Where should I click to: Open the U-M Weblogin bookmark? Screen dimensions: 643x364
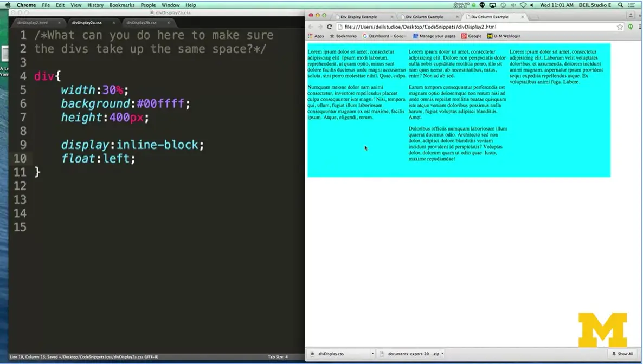tap(504, 36)
